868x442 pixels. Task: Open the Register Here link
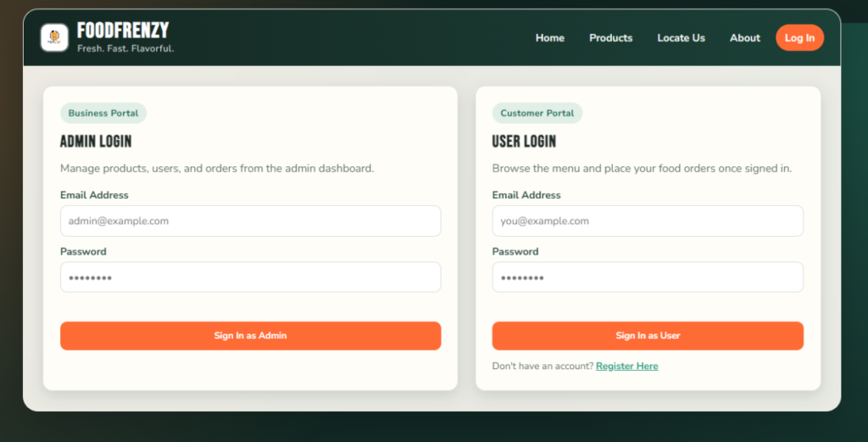pos(626,366)
